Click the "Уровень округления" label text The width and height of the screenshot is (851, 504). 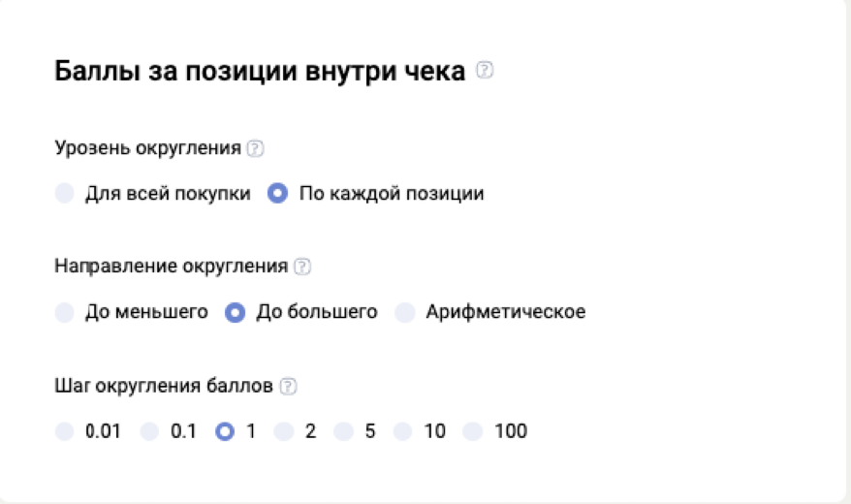point(148,148)
